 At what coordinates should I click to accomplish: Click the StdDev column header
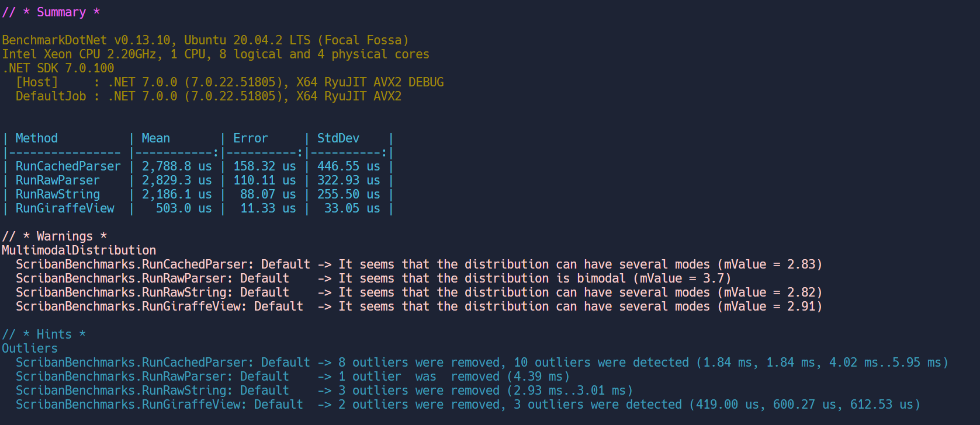(x=338, y=138)
